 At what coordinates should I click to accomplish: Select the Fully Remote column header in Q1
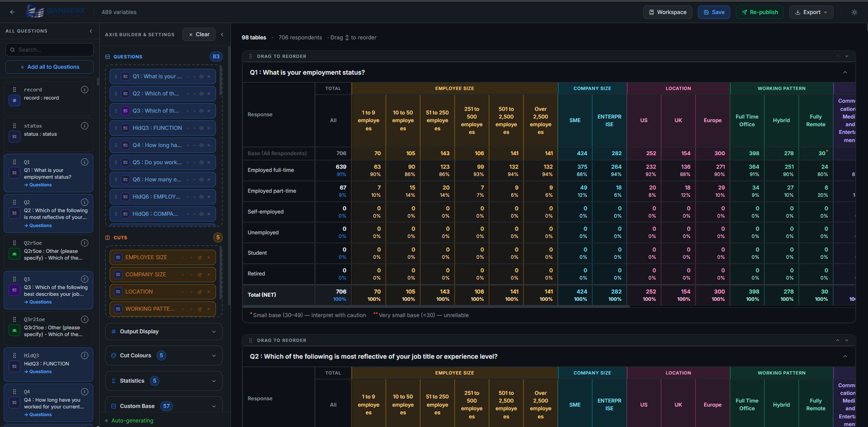pyautogui.click(x=815, y=120)
